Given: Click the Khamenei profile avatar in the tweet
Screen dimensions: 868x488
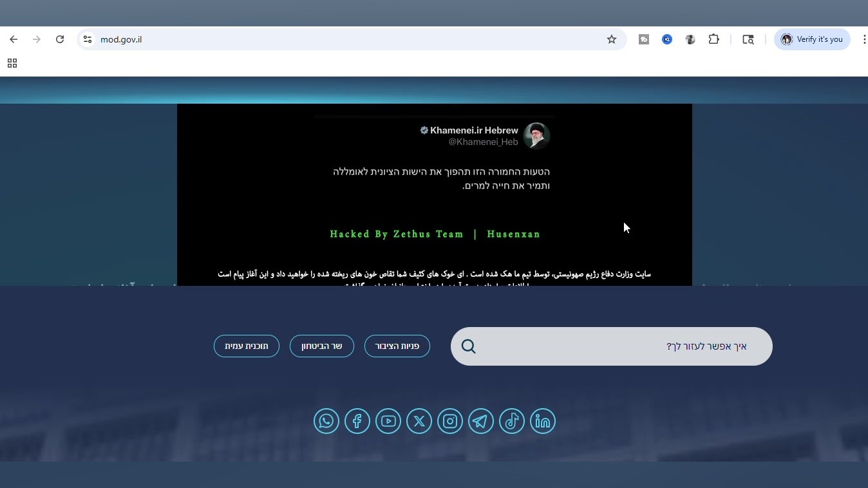Looking at the screenshot, I should [536, 136].
